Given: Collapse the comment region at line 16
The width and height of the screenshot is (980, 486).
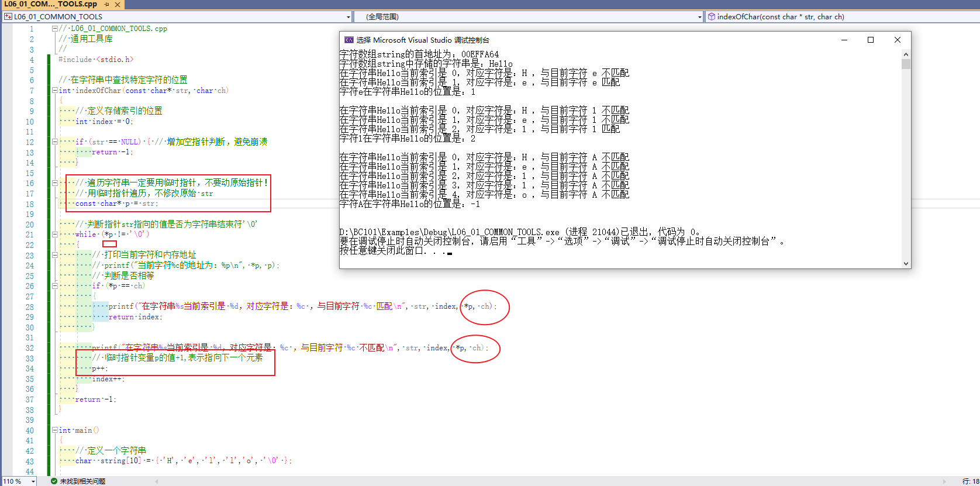Looking at the screenshot, I should coord(54,182).
